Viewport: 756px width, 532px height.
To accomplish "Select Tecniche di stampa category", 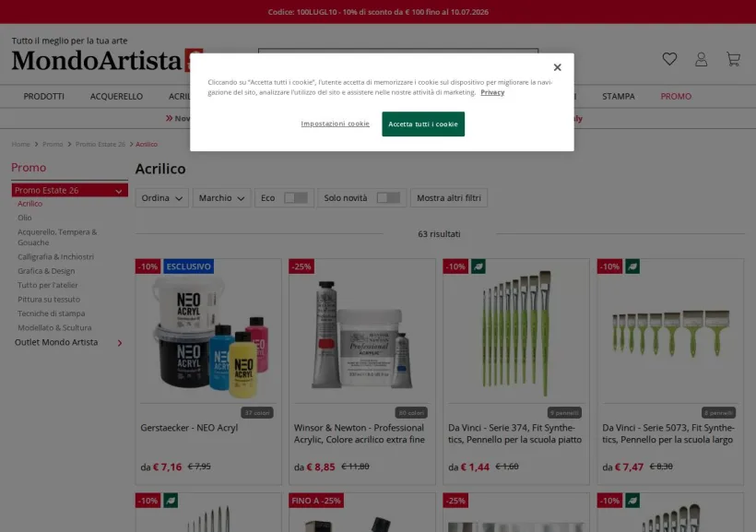I will pyautogui.click(x=51, y=313).
